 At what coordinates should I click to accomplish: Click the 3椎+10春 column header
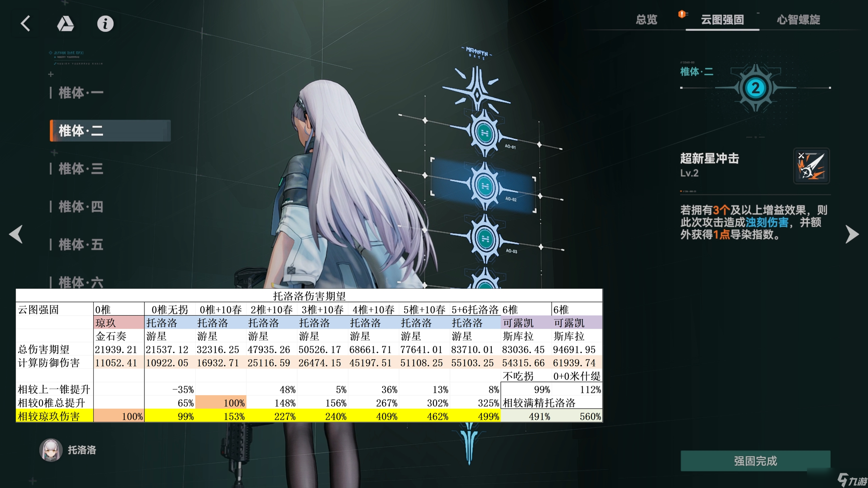322,309
